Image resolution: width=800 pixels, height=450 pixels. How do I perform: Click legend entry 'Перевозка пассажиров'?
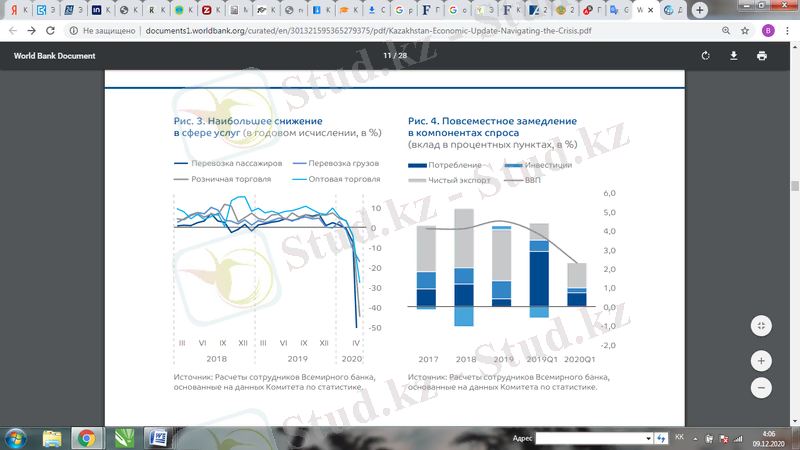coord(228,163)
